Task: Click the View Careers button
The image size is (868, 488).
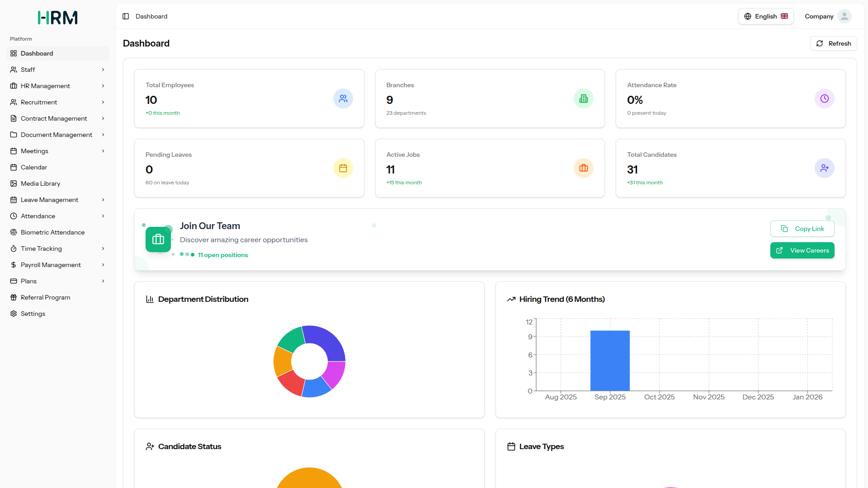Action: [x=802, y=250]
